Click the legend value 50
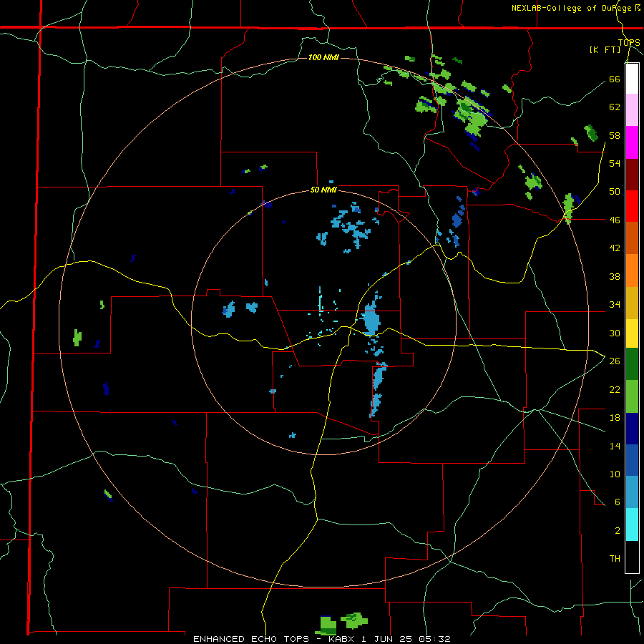Screen dimensions: 644x644 click(615, 191)
